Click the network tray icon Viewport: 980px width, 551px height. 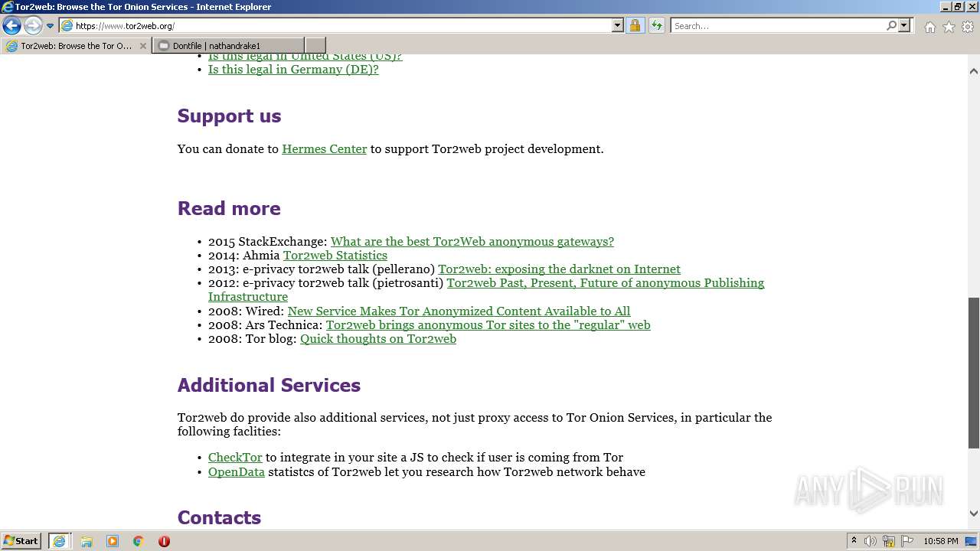point(889,541)
